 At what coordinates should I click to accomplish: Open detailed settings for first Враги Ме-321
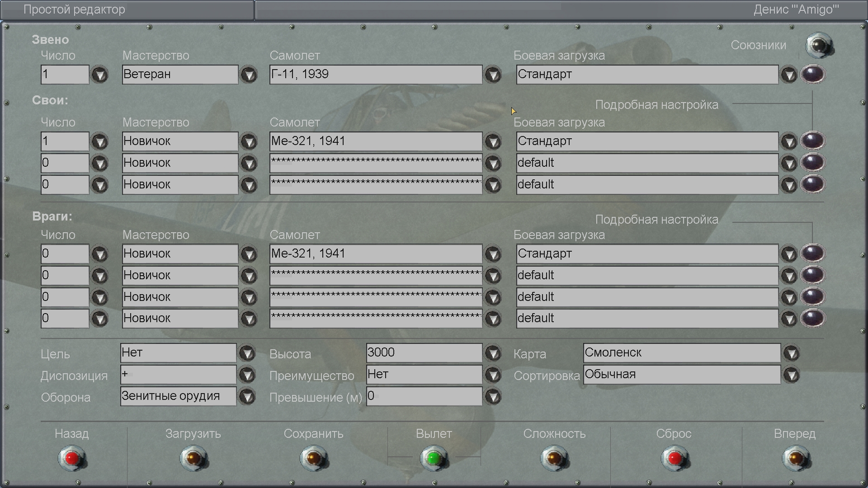coord(812,253)
